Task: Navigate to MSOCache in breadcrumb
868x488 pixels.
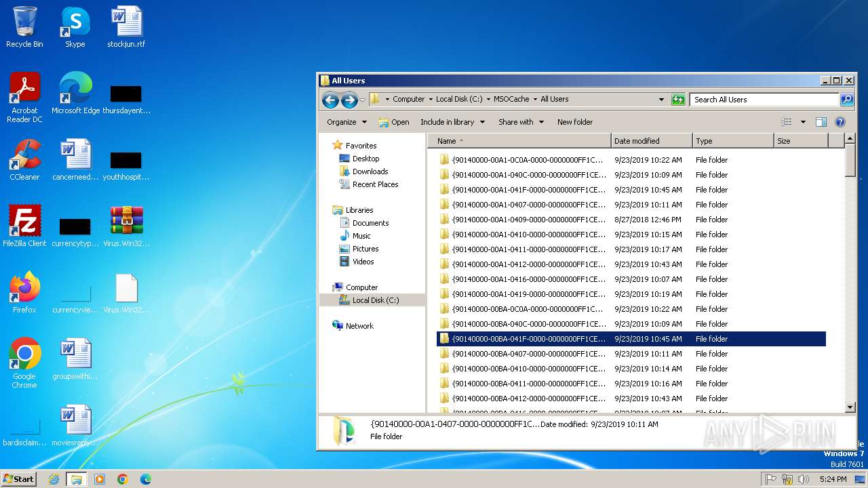Action: 511,99
